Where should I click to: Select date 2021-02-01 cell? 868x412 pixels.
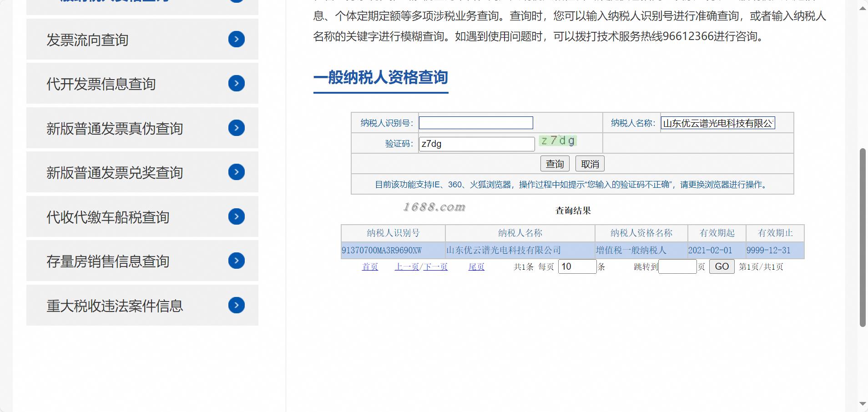point(717,250)
